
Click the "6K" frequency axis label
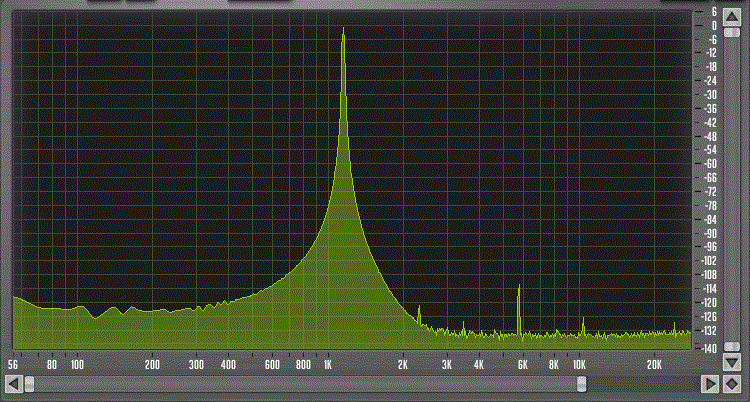522,365
